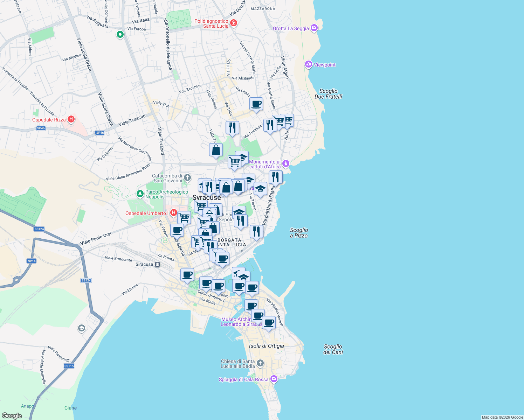The height and width of the screenshot is (420, 524).
Task: Select the Siracusa train station marker
Action: [x=157, y=265]
